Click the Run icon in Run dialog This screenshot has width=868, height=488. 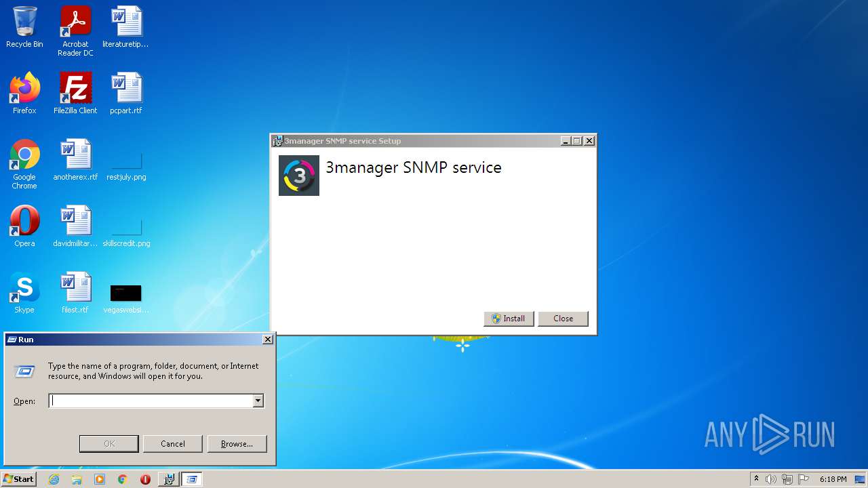24,371
